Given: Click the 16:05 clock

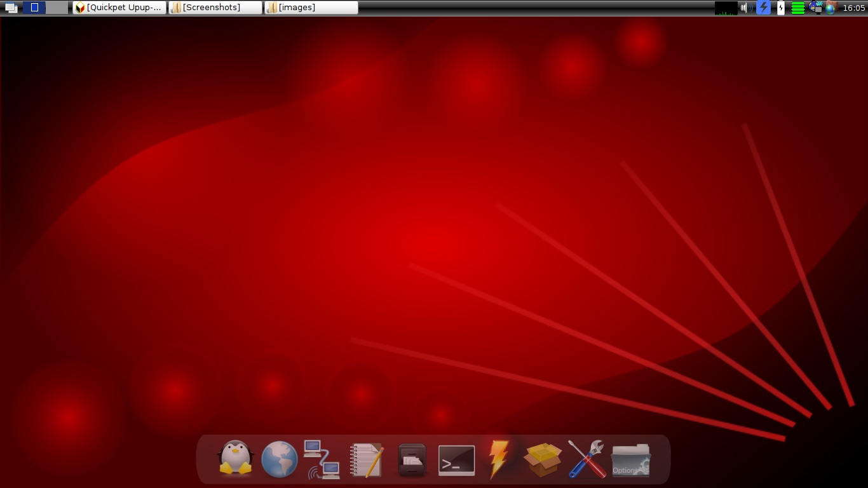Looking at the screenshot, I should tap(853, 8).
